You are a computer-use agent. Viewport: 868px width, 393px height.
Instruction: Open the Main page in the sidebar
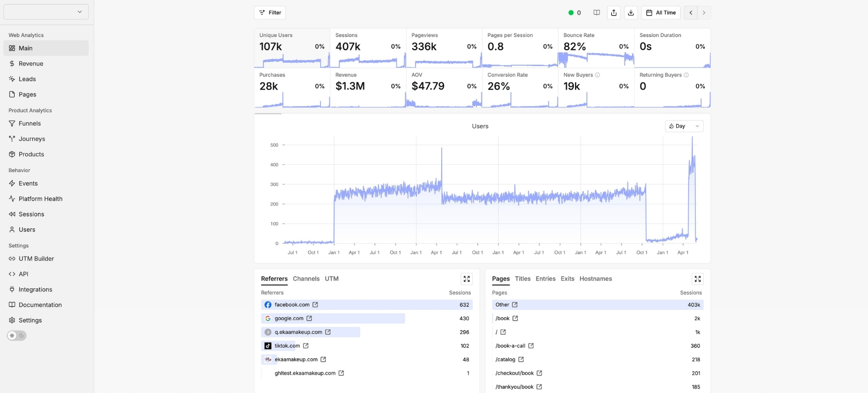pos(46,48)
